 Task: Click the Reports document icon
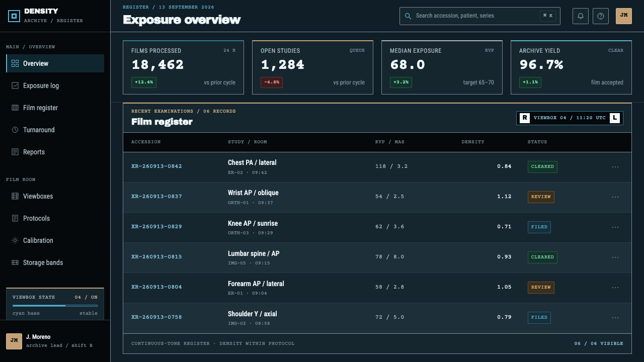15,152
